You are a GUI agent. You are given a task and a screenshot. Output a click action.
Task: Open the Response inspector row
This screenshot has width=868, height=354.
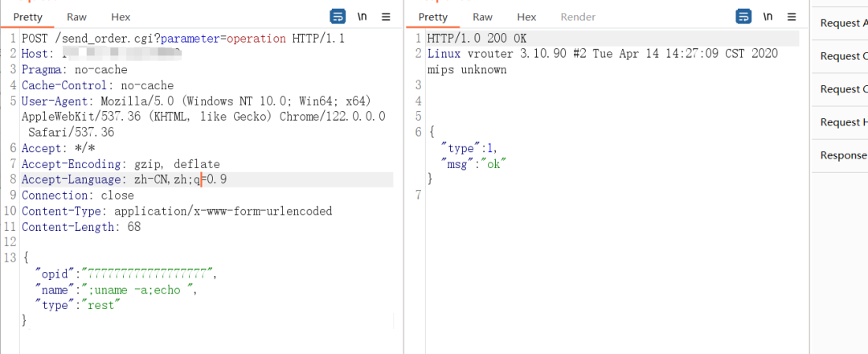point(840,155)
